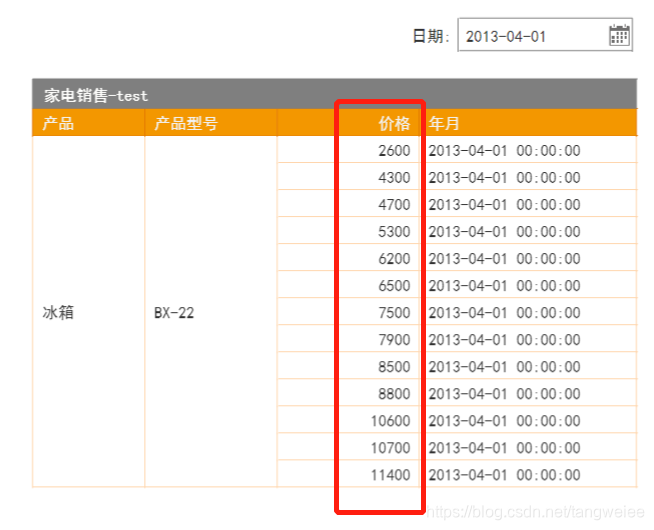Select the price cell 10700
This screenshot has height=530, width=654.
pos(348,448)
